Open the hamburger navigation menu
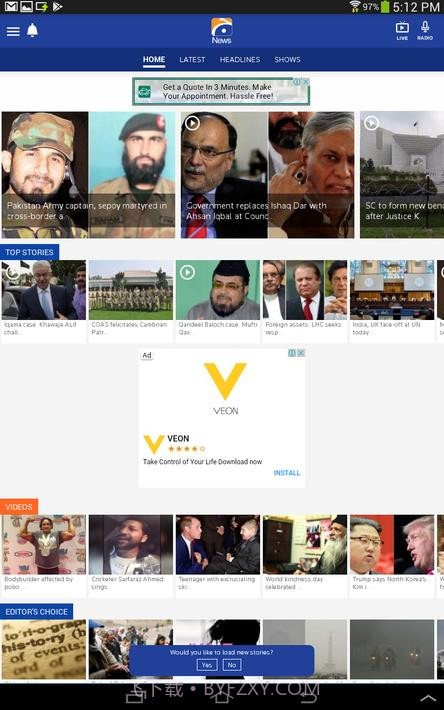 tap(13, 31)
